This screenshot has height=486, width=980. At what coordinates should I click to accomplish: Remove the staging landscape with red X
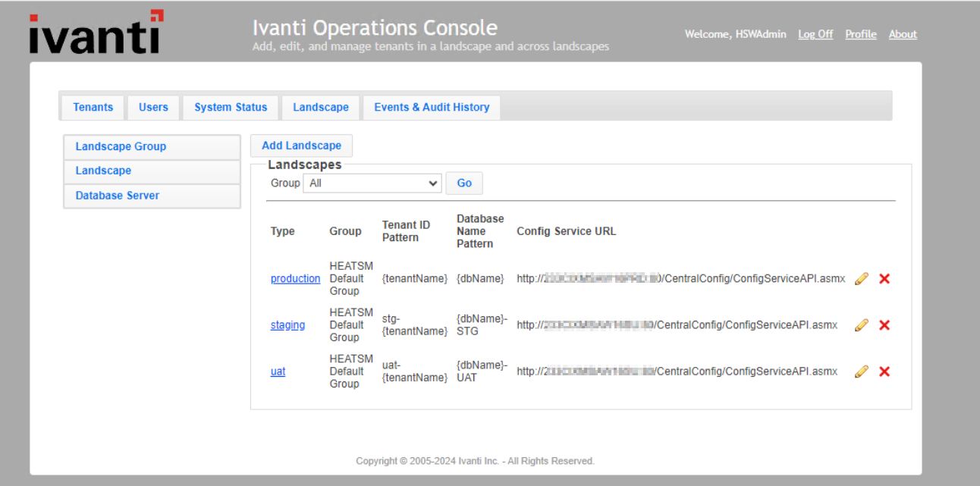884,325
